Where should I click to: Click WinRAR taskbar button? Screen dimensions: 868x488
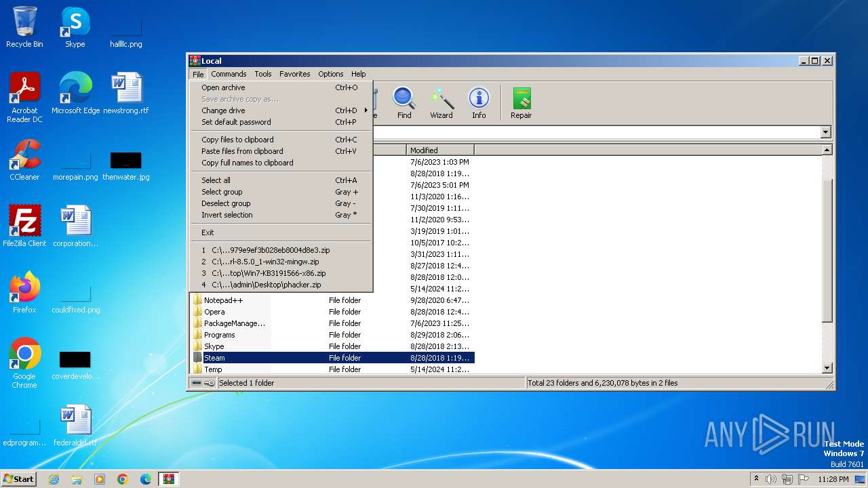(x=169, y=479)
